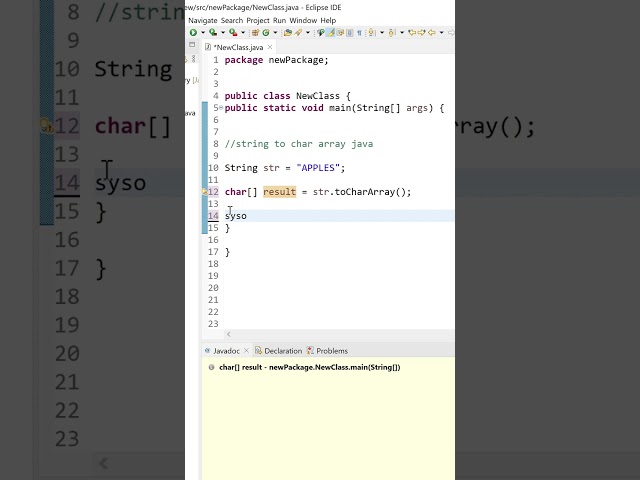Close the Javadoc view tab
This screenshot has width=640, height=480.
(246, 351)
